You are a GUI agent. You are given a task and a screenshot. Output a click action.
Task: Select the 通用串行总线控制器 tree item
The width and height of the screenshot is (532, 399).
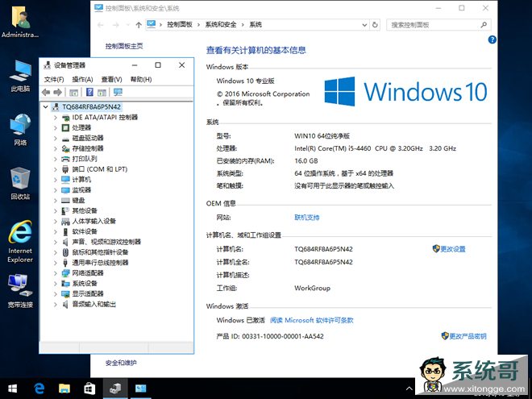coord(101,263)
